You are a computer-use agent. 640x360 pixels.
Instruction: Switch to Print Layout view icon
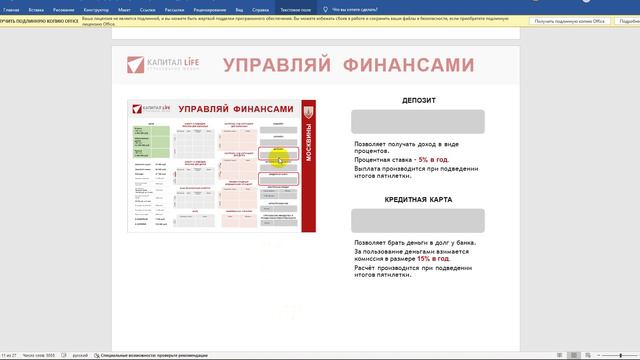[x=573, y=356]
